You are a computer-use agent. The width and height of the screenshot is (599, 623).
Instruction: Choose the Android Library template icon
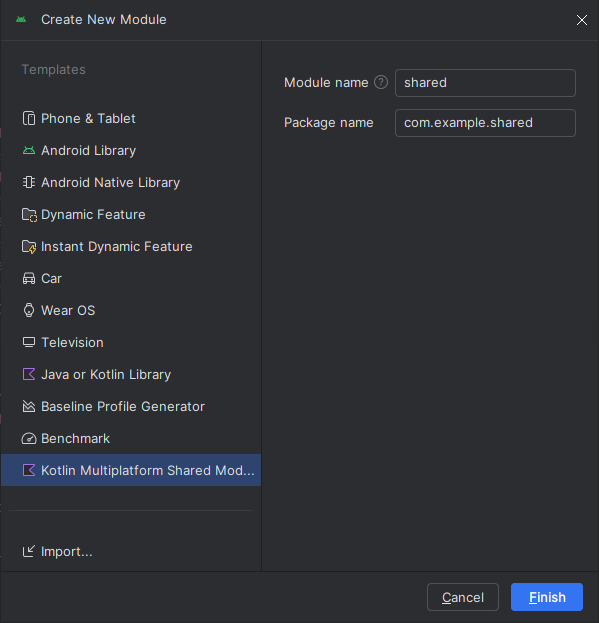[29, 151]
